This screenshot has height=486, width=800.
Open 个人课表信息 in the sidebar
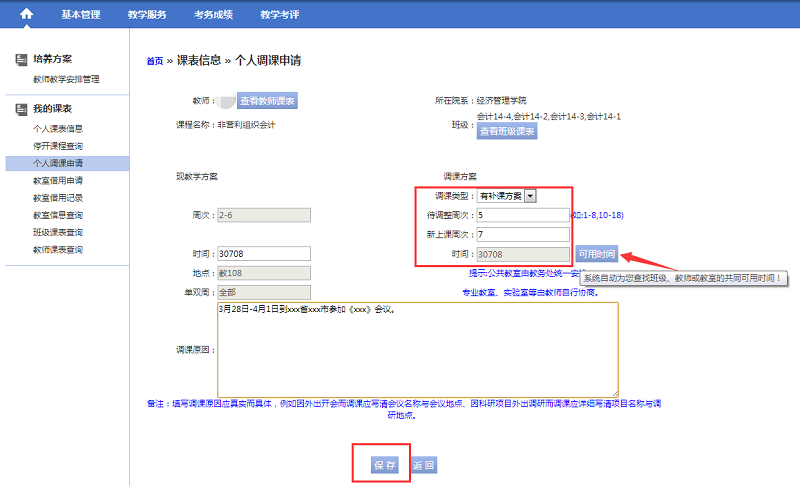click(58, 128)
